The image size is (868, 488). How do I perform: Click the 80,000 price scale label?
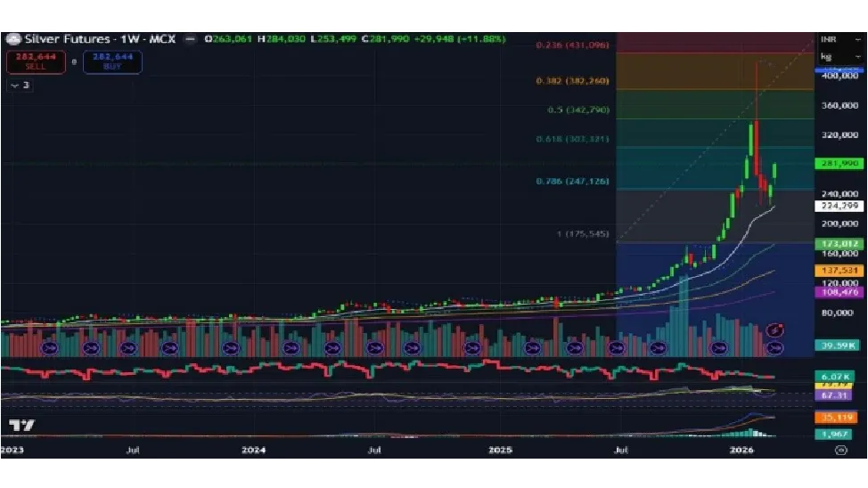838,313
